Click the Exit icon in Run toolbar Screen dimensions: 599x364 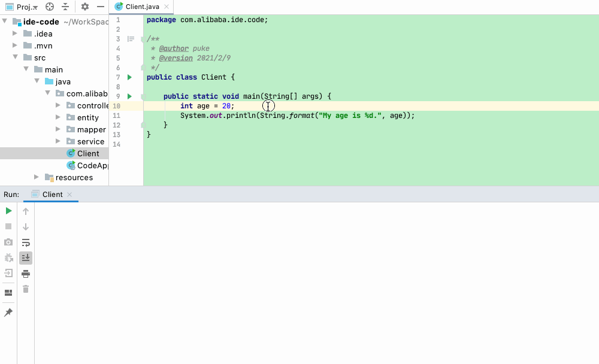[8, 273]
